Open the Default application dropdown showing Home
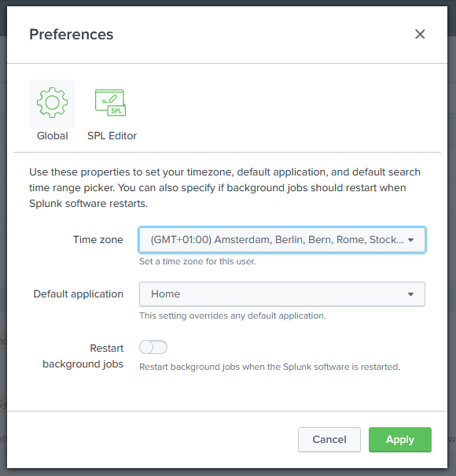 click(282, 294)
